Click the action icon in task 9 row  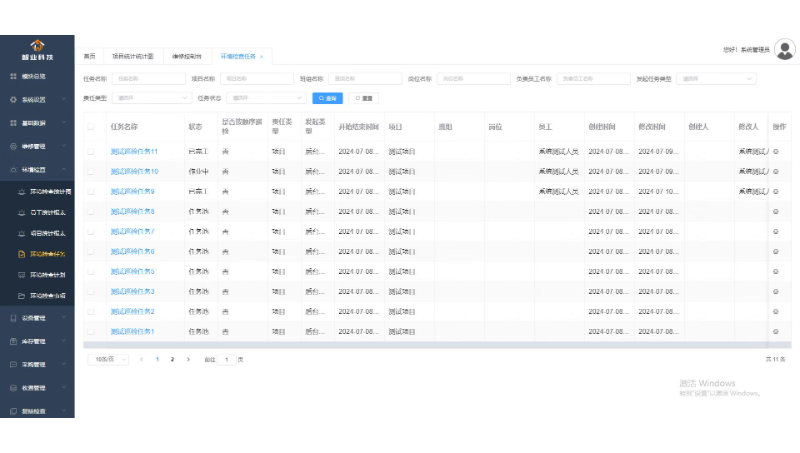coord(776,191)
